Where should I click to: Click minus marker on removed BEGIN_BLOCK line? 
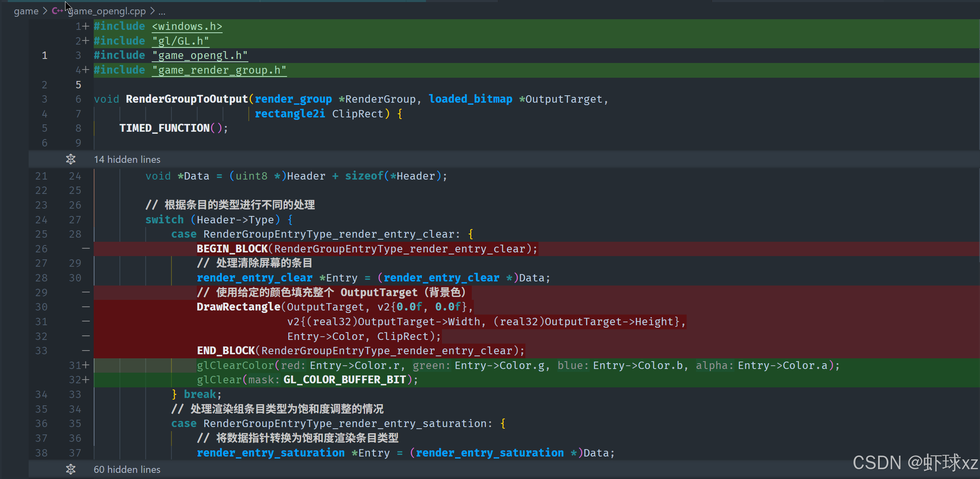pos(86,248)
